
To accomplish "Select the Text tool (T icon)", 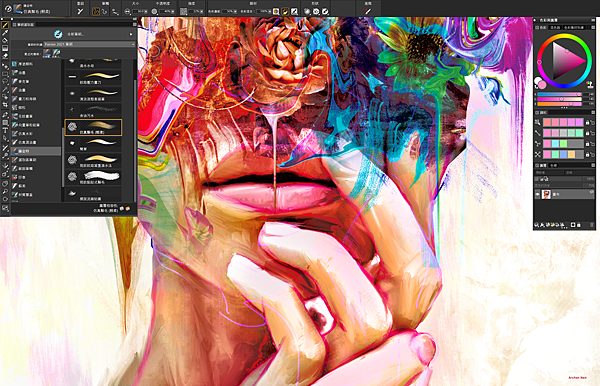I will [x=5, y=131].
